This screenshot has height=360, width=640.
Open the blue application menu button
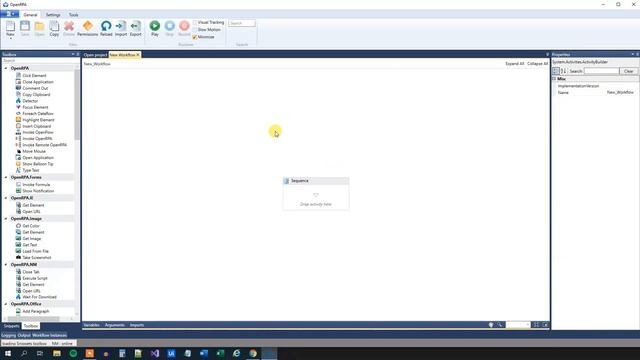tap(9, 14)
